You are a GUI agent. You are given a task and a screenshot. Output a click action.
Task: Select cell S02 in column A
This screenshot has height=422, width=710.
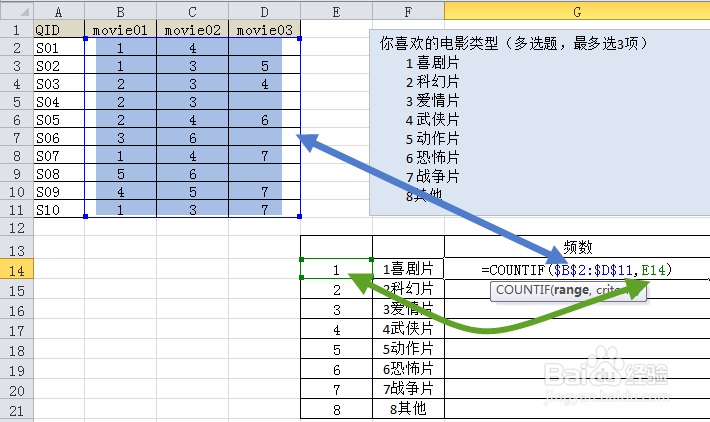(x=59, y=66)
